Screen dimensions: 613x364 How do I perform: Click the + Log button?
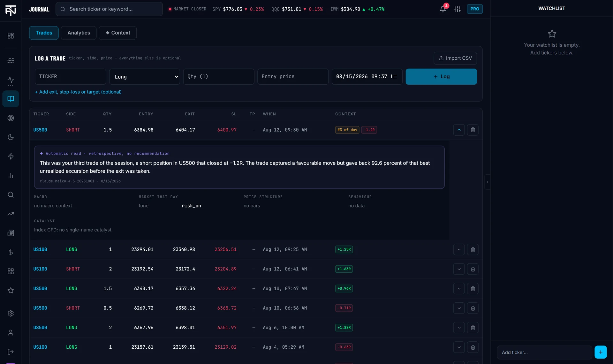pyautogui.click(x=441, y=77)
